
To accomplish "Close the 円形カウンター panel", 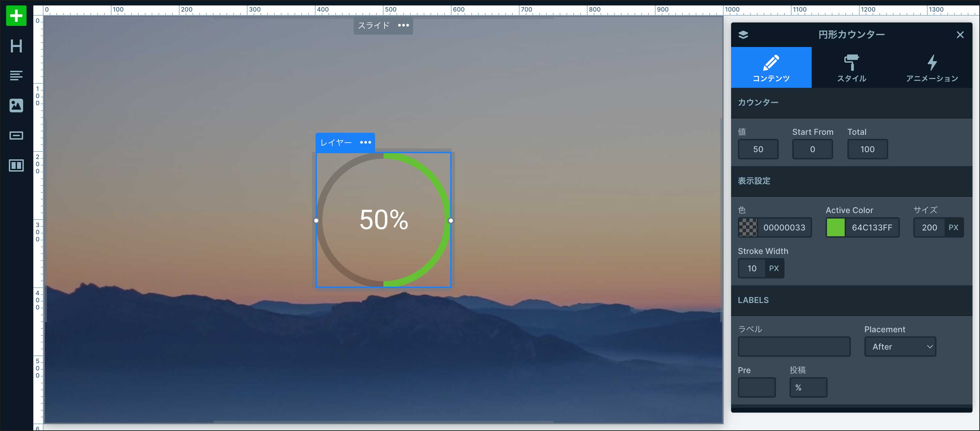I will [x=960, y=35].
